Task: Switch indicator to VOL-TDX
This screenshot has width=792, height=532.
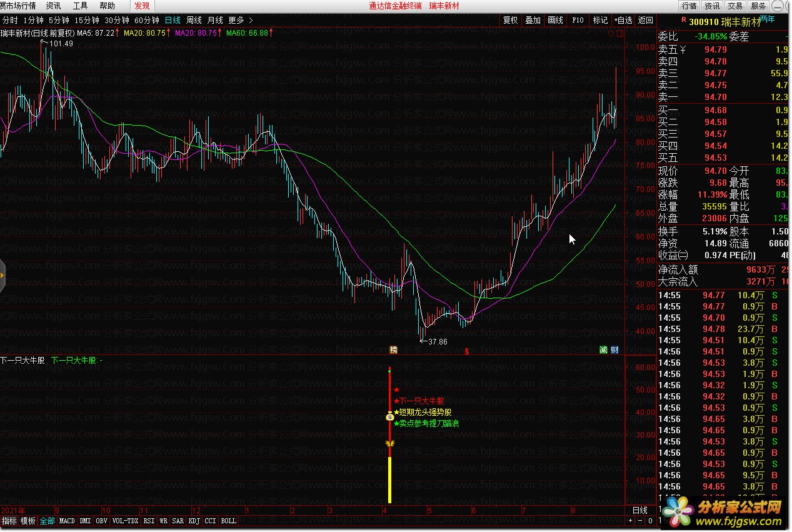Action: coord(125,521)
